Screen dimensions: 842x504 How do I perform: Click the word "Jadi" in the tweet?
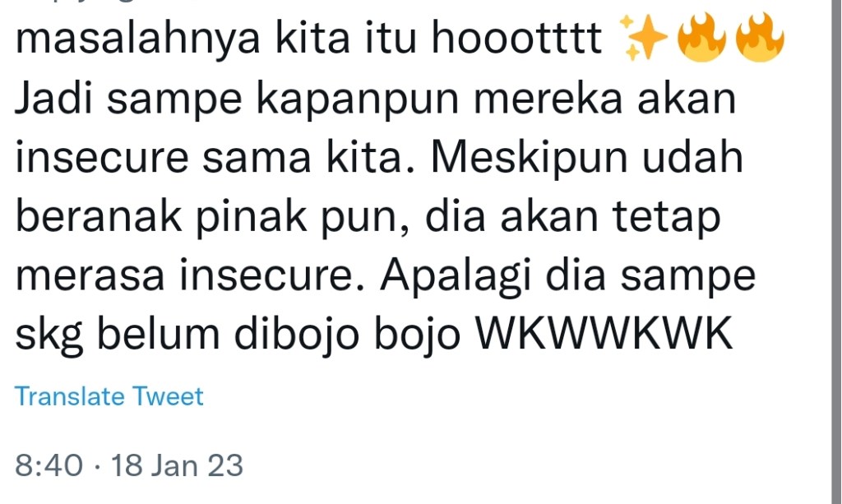[53, 99]
